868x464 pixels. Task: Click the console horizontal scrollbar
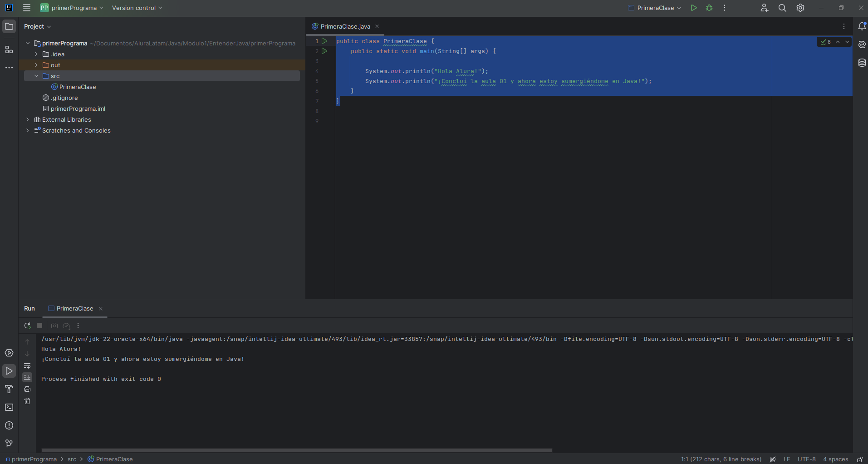pos(297,450)
